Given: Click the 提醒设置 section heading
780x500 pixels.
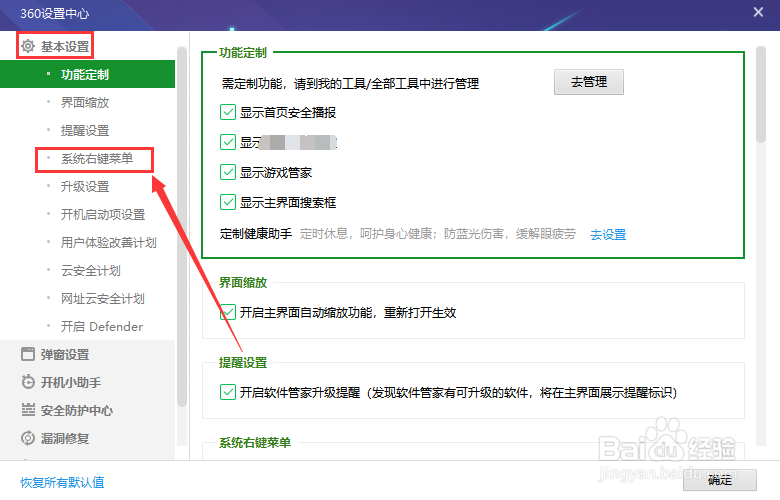Looking at the screenshot, I should pos(243,362).
